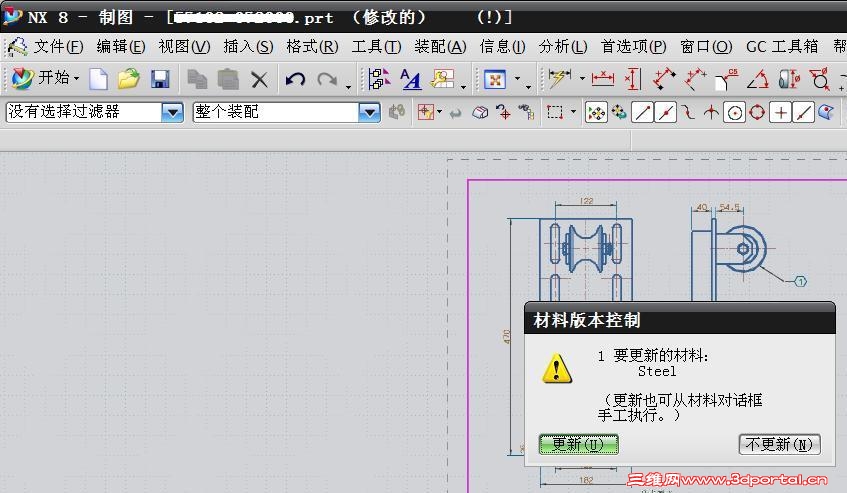The height and width of the screenshot is (493, 847).
Task: Select the angular dimension tool
Action: coord(758,80)
